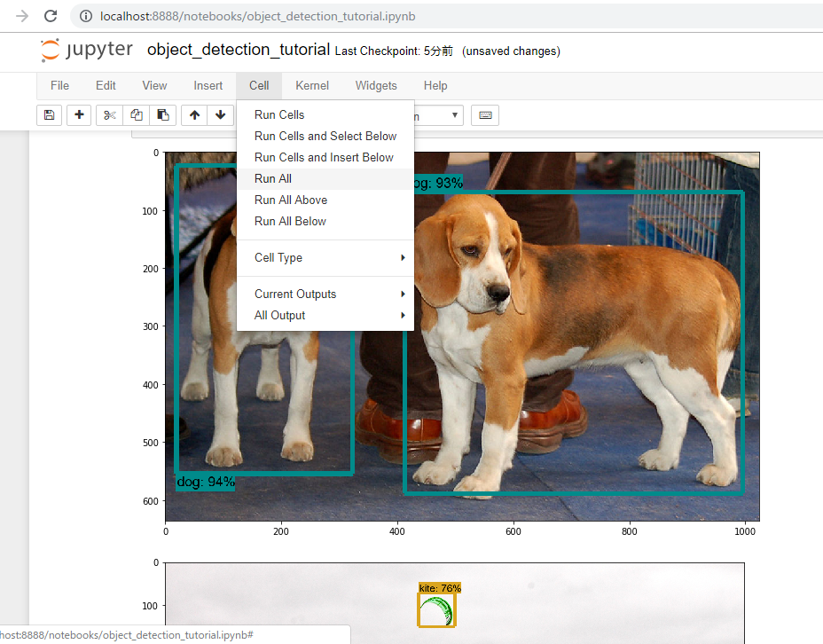Reload the page in browser

point(51,16)
